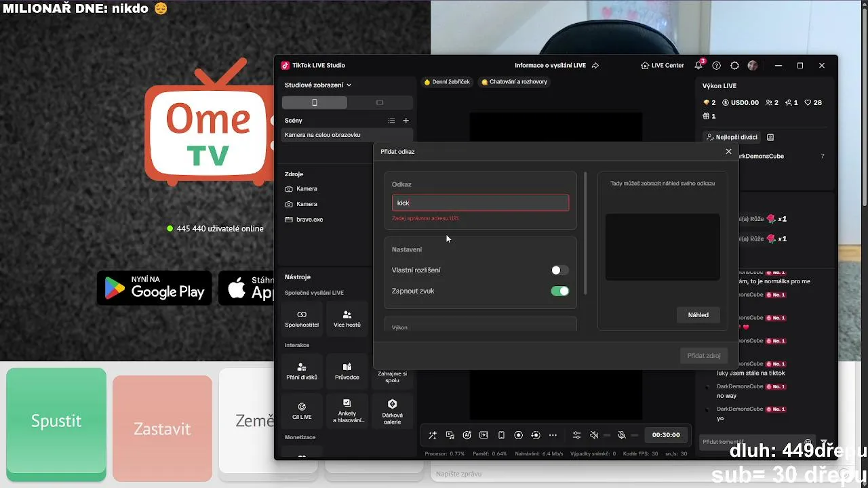Open the media and music icon in bottom toolbar
This screenshot has width=868, height=488.
click(450, 435)
